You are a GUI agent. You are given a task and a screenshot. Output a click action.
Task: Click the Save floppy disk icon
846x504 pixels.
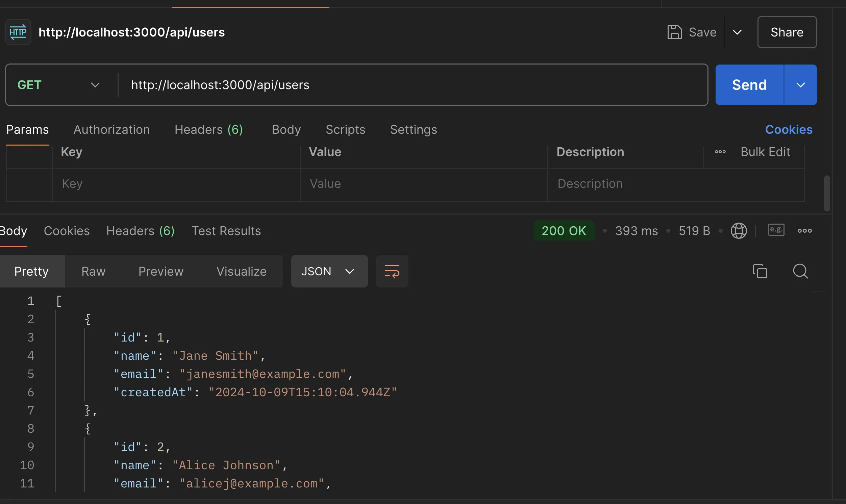tap(674, 32)
